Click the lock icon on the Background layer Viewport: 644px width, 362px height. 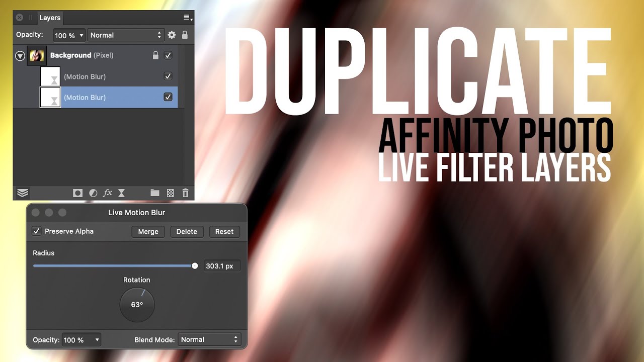155,55
